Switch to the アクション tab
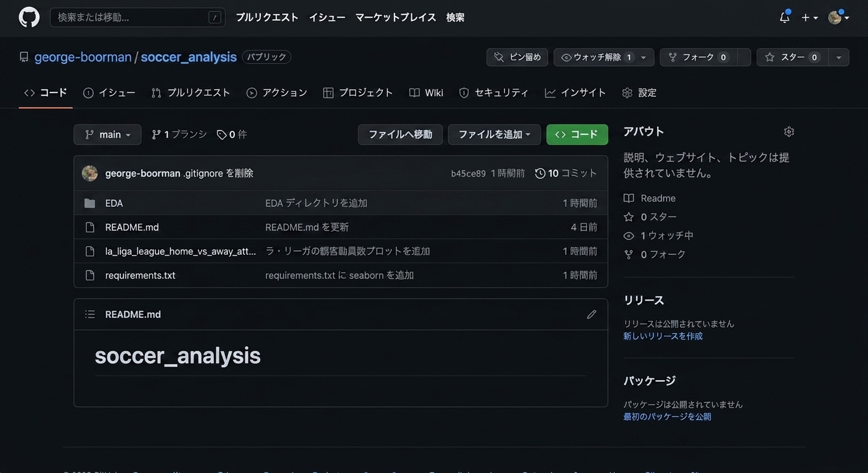The image size is (868, 473). [277, 92]
